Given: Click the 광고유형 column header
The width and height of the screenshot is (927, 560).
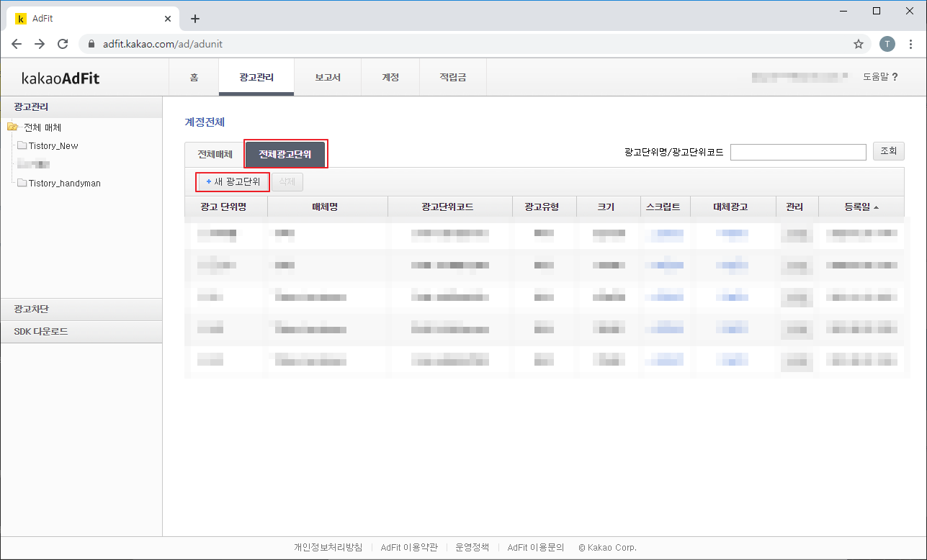Looking at the screenshot, I should [545, 207].
